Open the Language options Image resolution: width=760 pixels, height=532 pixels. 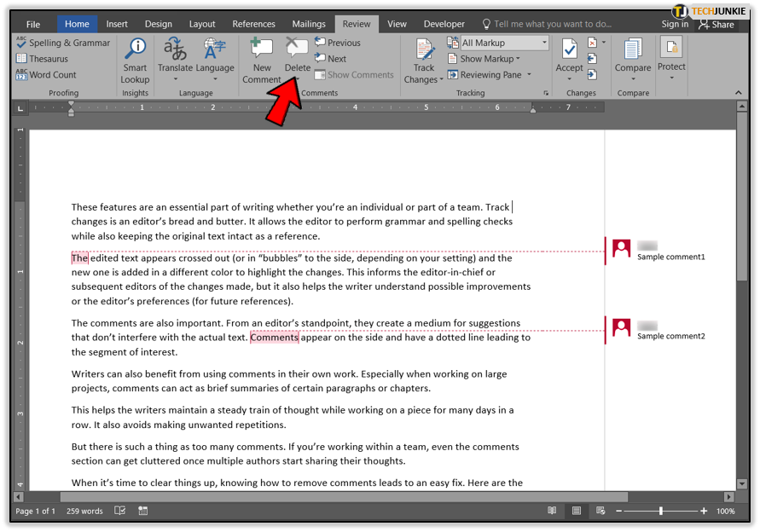pos(215,55)
